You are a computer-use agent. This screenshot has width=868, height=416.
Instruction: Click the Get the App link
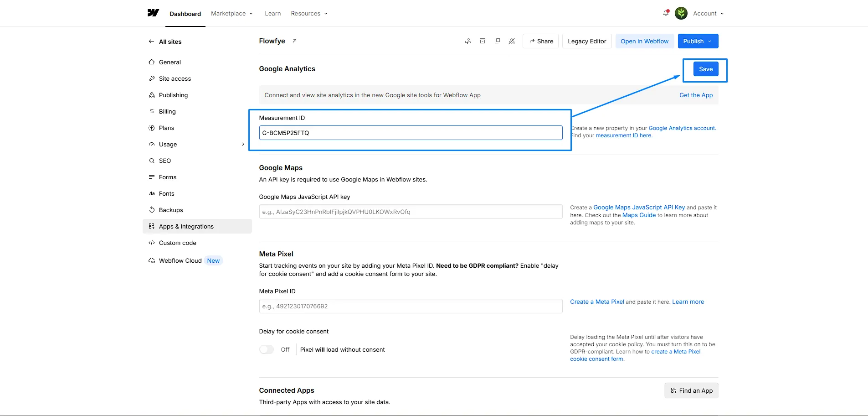click(696, 95)
